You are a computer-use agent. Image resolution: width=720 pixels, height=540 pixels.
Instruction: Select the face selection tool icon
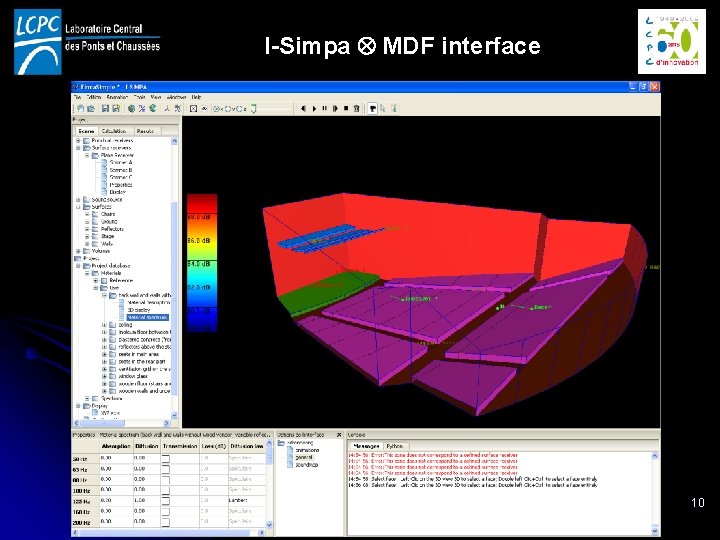click(372, 108)
